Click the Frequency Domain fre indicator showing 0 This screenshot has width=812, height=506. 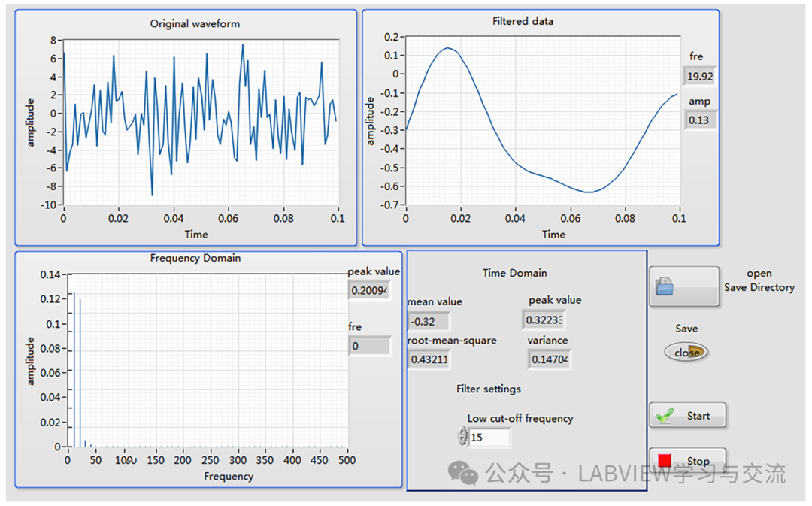click(x=369, y=346)
